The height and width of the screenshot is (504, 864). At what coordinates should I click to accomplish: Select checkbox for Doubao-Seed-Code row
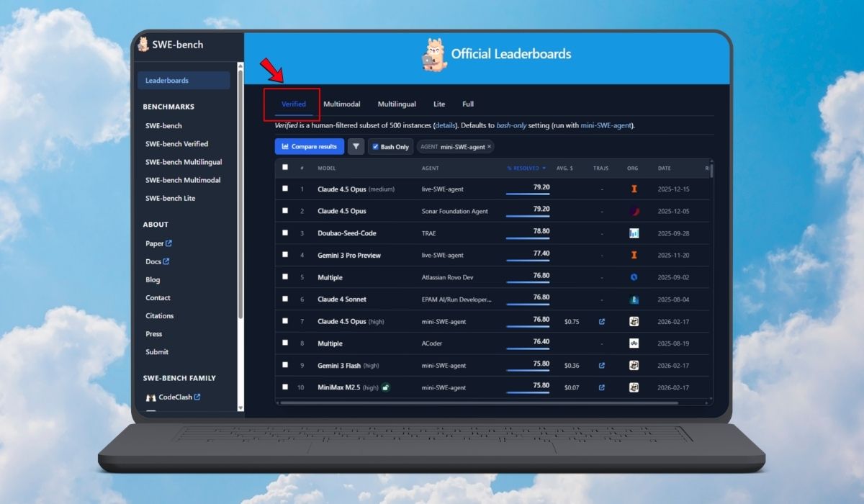pyautogui.click(x=285, y=233)
